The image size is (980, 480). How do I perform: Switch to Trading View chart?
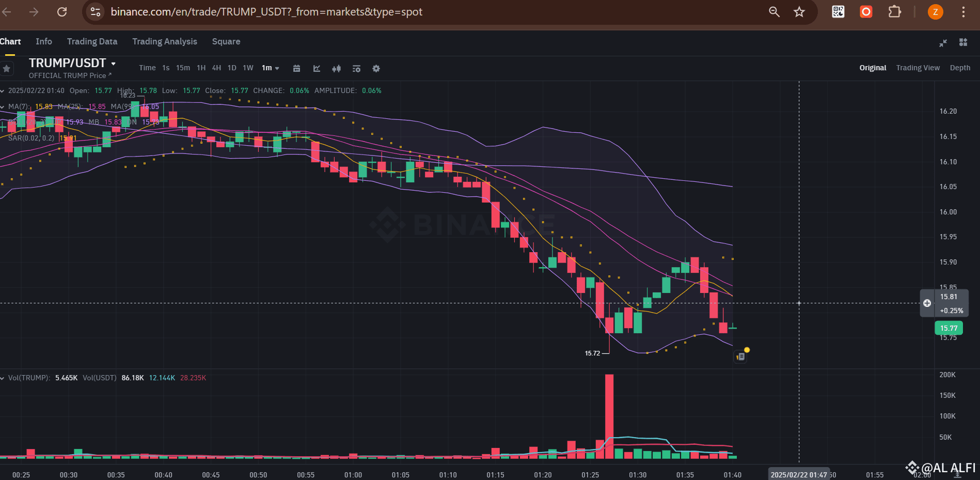click(x=918, y=68)
